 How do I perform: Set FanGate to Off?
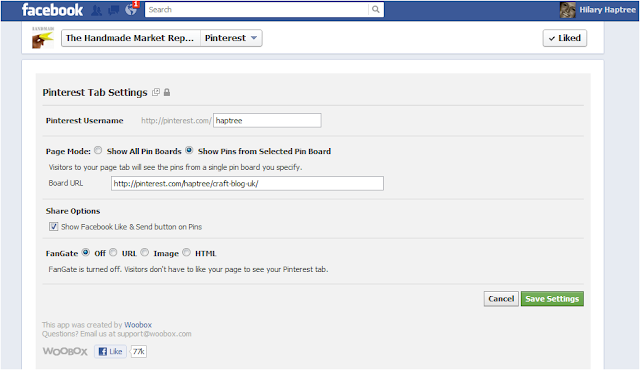(85, 253)
